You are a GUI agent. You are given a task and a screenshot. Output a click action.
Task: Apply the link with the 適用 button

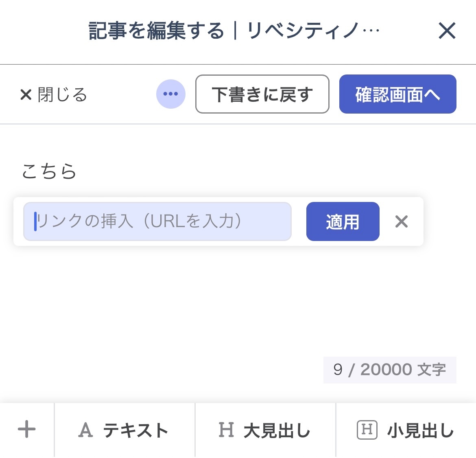(343, 221)
